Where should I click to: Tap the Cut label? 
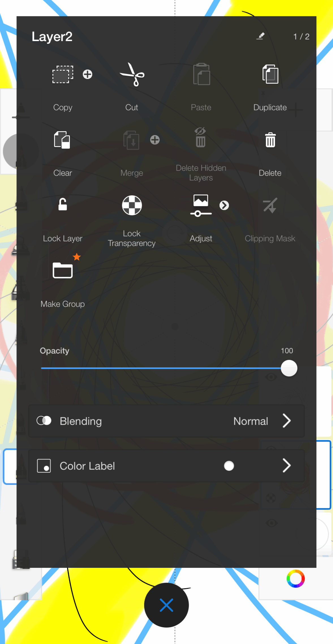click(132, 107)
